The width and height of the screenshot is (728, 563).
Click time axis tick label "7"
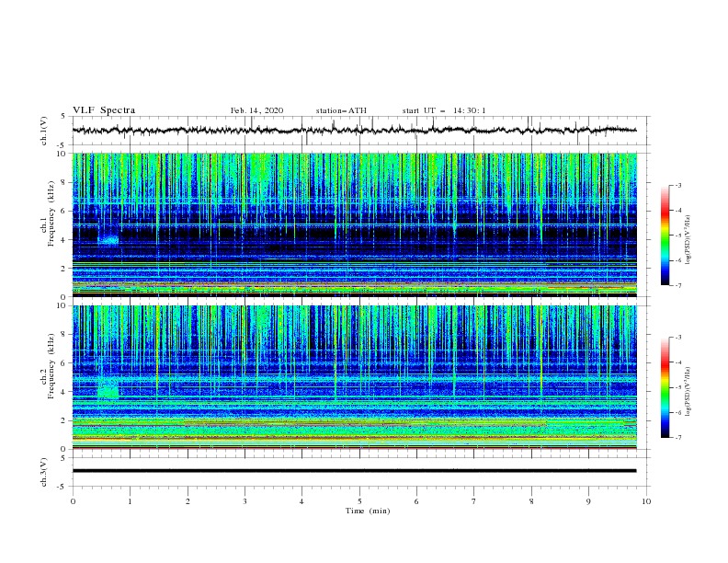click(474, 501)
